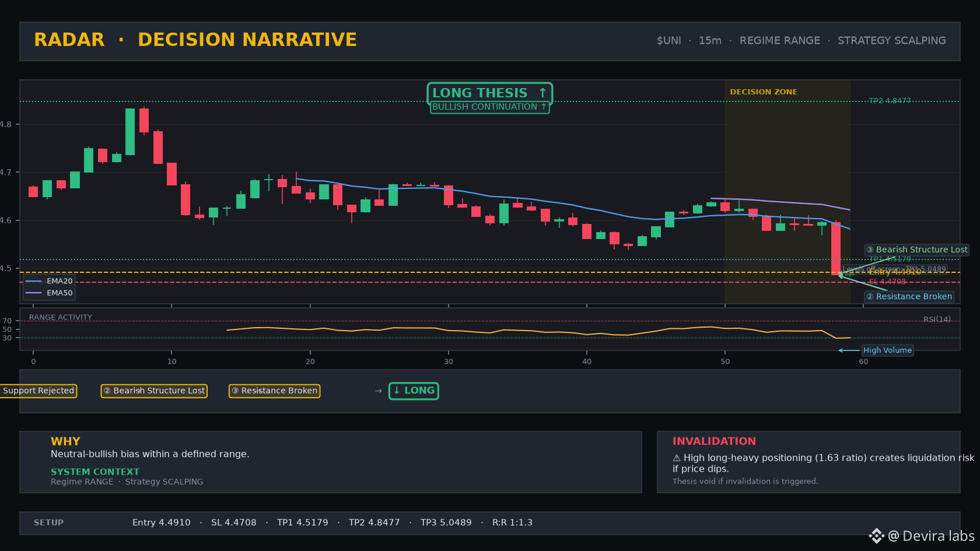This screenshot has width=980, height=551.
Task: Click the Bearish Structure Lost chart annotation
Action: point(916,250)
